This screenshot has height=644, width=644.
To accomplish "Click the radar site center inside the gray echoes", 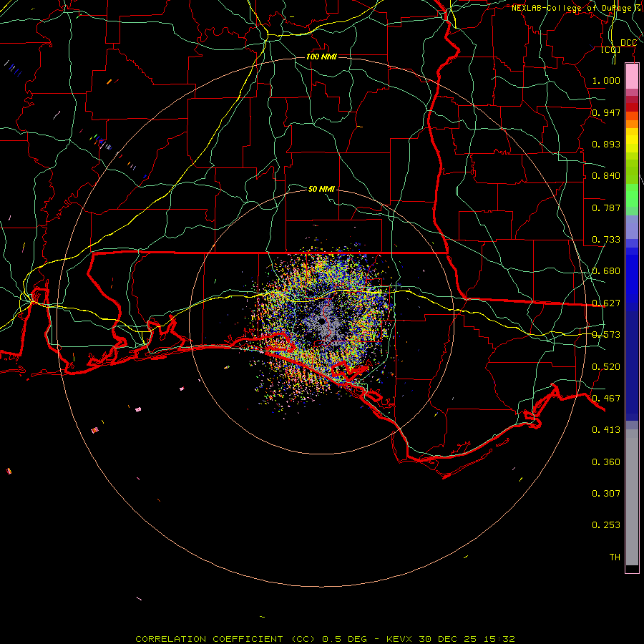I will tap(321, 321).
